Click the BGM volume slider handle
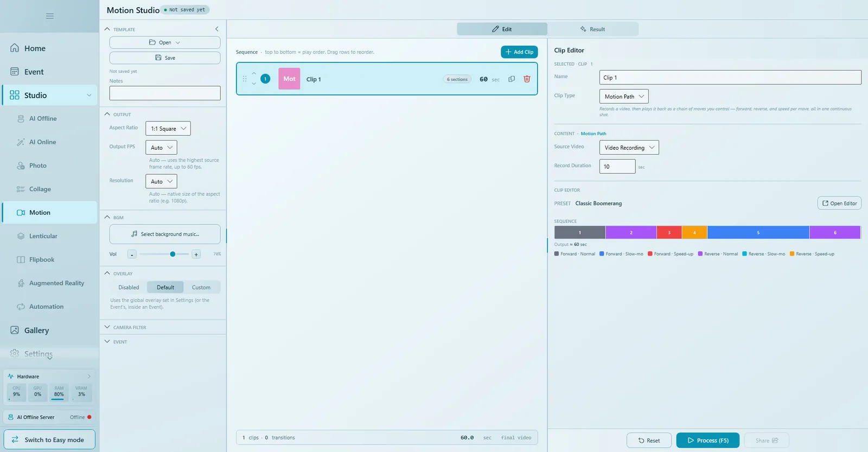Viewport: 868px width, 452px height. click(173, 254)
